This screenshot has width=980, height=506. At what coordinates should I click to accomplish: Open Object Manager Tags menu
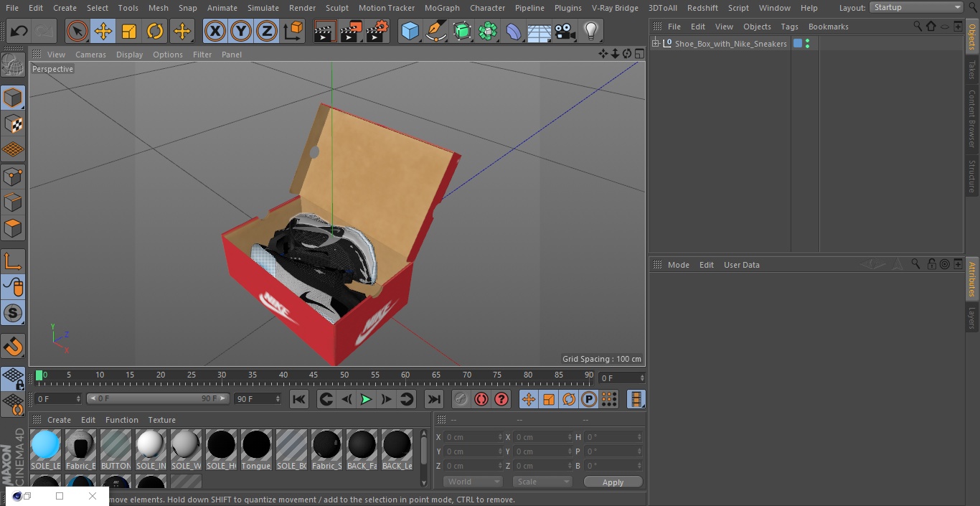789,27
